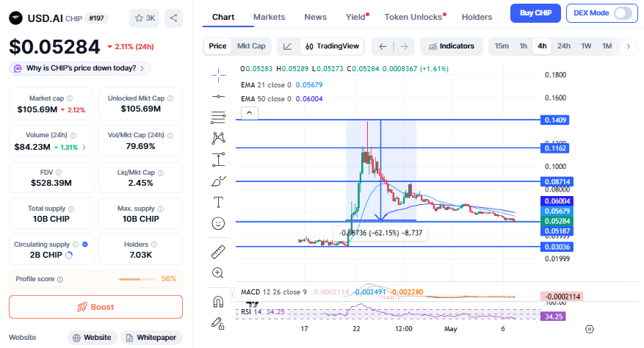Click the 0.03036 price level label
Screen dimensions: 644x348
557,247
